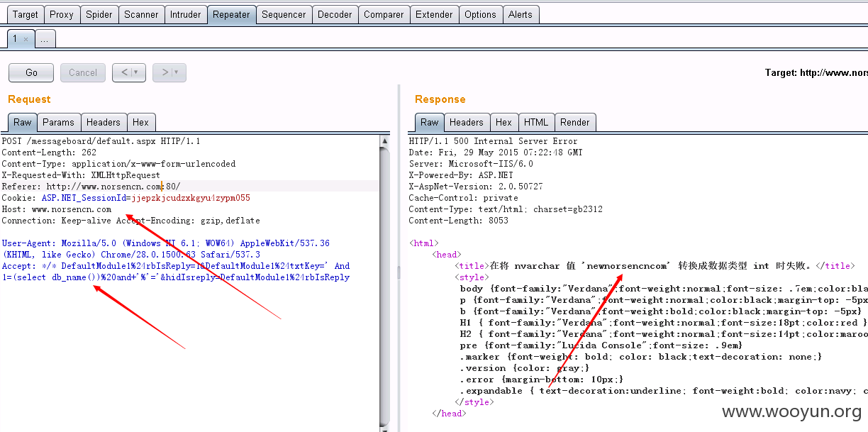Click the 'Date: Fri, 29 May 2015' header

point(496,153)
